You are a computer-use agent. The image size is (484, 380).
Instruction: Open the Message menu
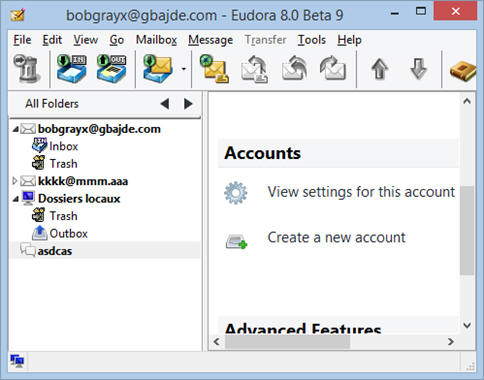pos(210,40)
